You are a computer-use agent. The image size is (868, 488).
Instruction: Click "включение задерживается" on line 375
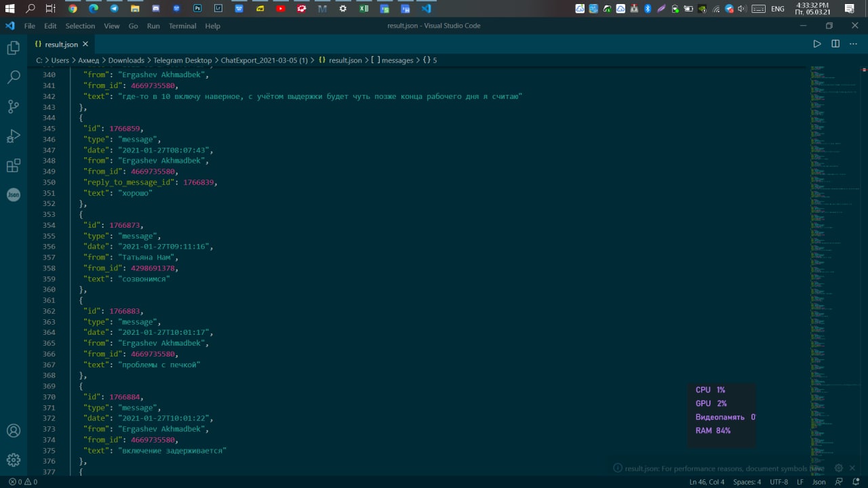pyautogui.click(x=172, y=451)
